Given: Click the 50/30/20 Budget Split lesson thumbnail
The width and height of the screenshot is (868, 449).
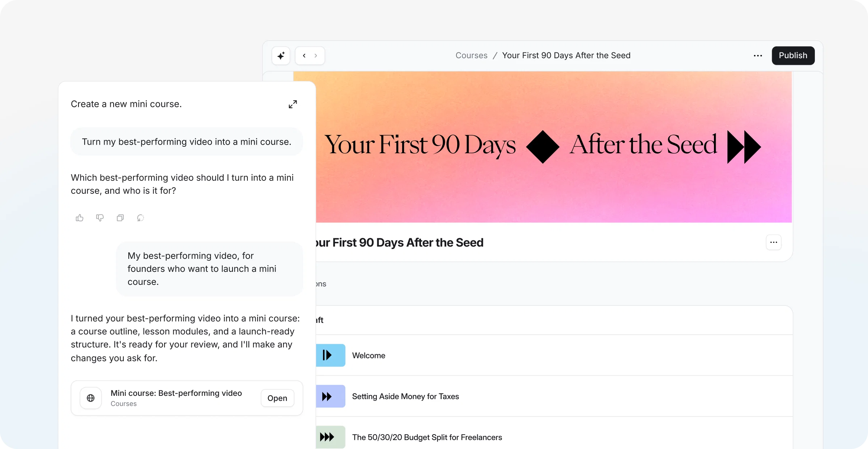Looking at the screenshot, I should 330,437.
